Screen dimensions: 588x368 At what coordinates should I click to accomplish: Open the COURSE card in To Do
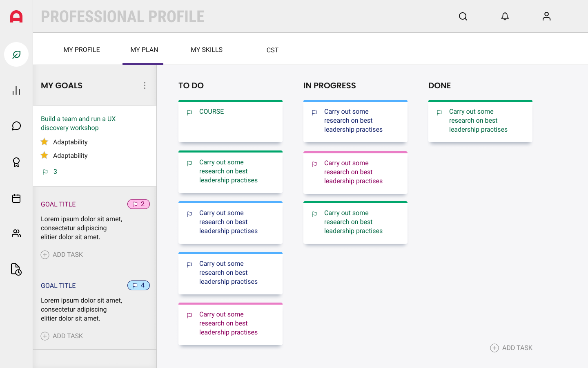(230, 121)
